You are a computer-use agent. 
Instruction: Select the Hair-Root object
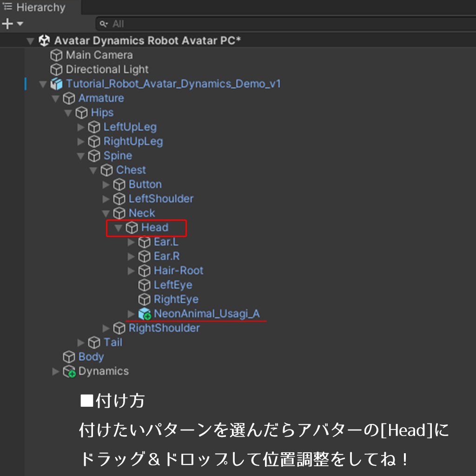pos(178,271)
